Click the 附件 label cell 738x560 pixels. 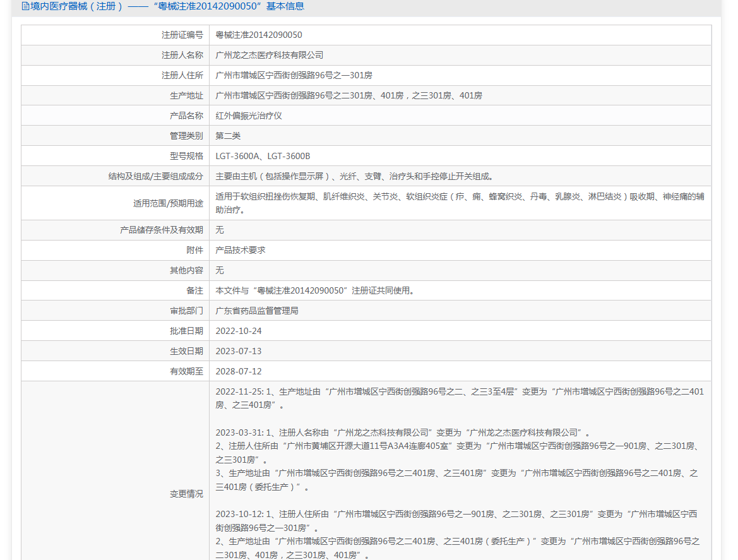pyautogui.click(x=116, y=251)
